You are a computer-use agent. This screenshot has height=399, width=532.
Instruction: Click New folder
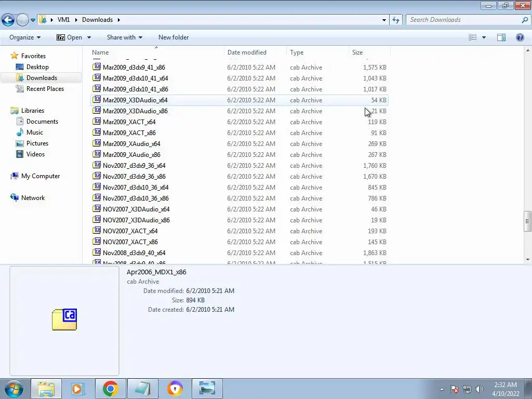[x=174, y=37]
